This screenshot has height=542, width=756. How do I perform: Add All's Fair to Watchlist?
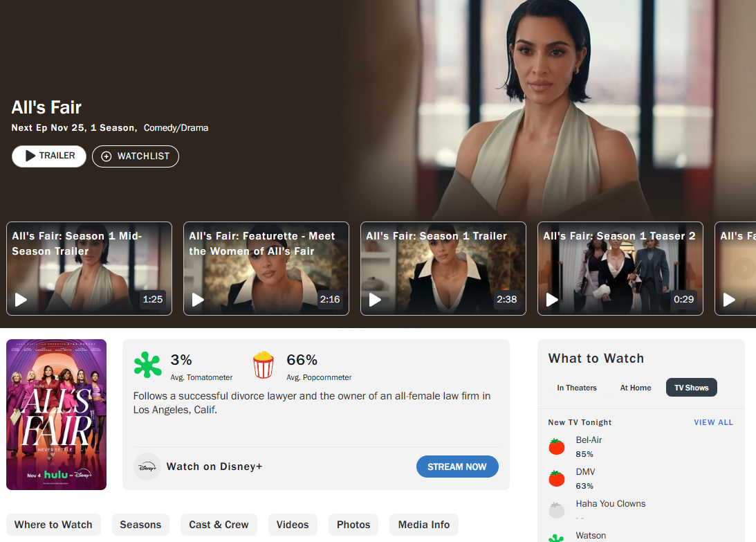pos(136,156)
